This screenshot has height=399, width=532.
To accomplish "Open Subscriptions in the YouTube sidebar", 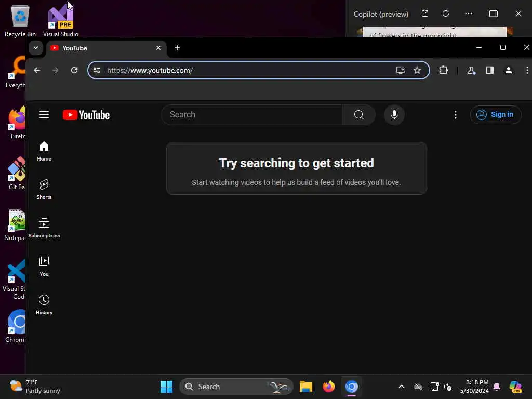I will coord(44,228).
